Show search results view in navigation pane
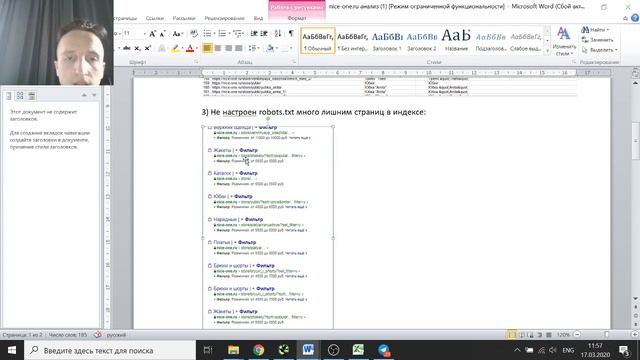Image resolution: width=640 pixels, height=360 pixels. point(31,96)
